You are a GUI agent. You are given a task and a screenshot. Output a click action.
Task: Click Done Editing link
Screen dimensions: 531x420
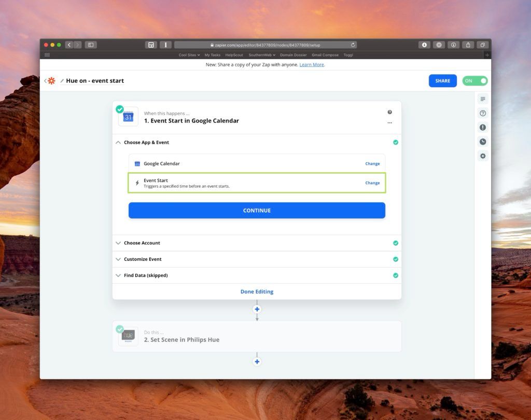pyautogui.click(x=257, y=291)
